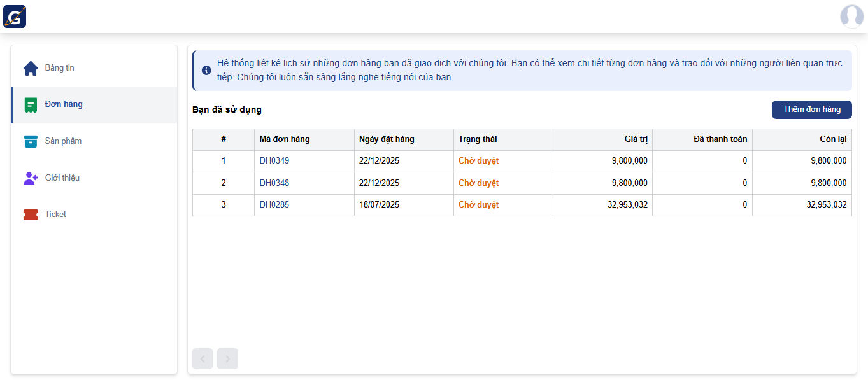Click the Ngày đặt hàng column header

(x=387, y=139)
